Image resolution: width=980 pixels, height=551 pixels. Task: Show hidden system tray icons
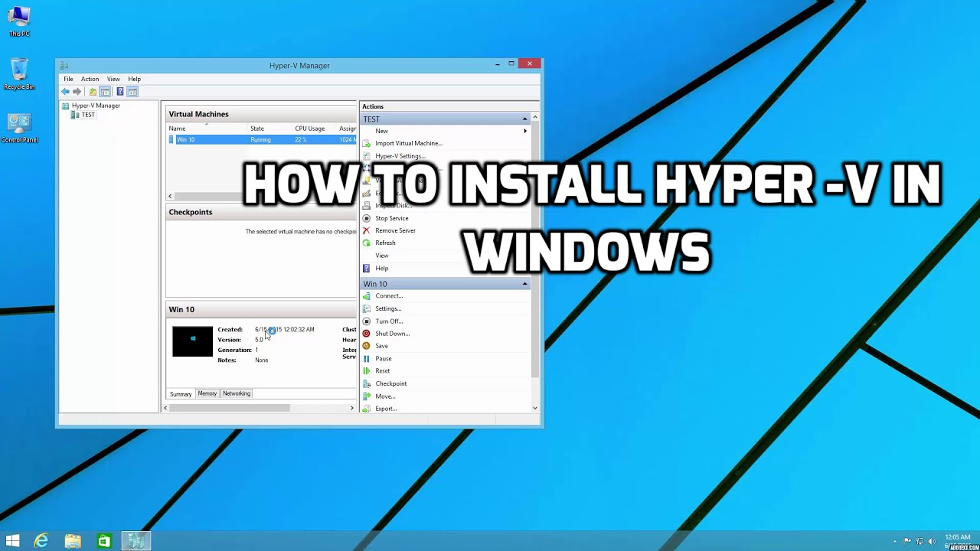click(x=894, y=541)
